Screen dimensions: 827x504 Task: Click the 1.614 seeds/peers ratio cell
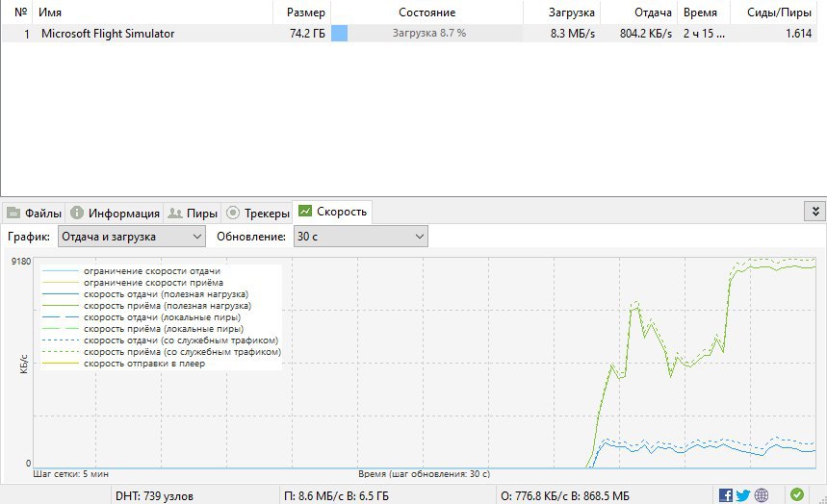tap(798, 34)
